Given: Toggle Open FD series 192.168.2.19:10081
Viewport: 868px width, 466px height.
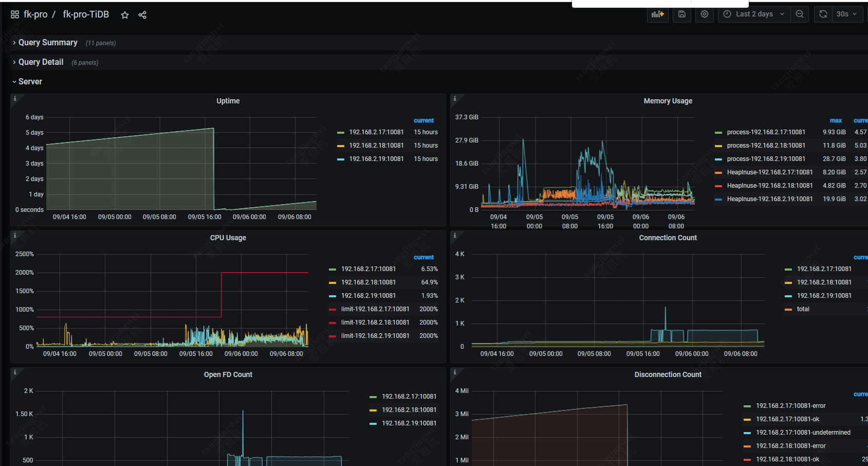Looking at the screenshot, I should (409, 423).
